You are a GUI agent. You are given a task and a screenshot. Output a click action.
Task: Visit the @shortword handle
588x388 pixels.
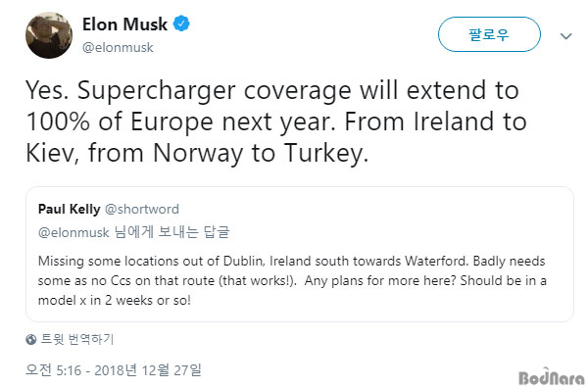pyautogui.click(x=142, y=209)
